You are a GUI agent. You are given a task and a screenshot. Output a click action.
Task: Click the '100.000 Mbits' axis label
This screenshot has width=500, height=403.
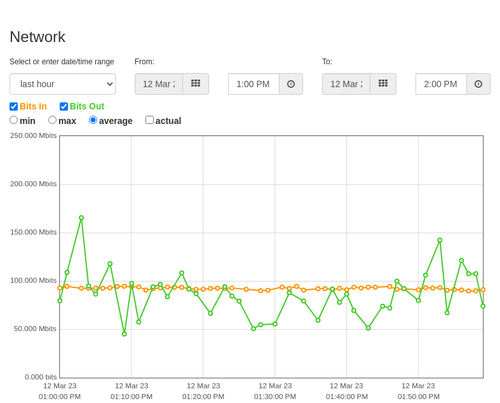(33, 281)
